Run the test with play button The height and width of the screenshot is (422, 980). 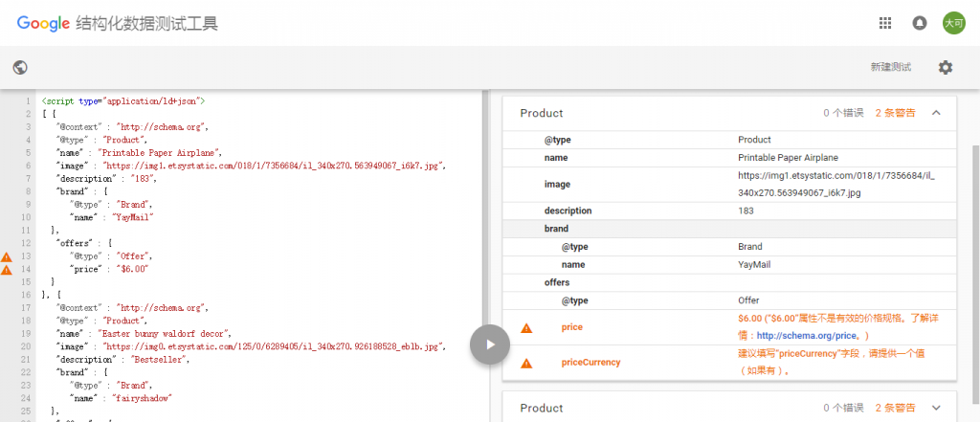(x=489, y=344)
